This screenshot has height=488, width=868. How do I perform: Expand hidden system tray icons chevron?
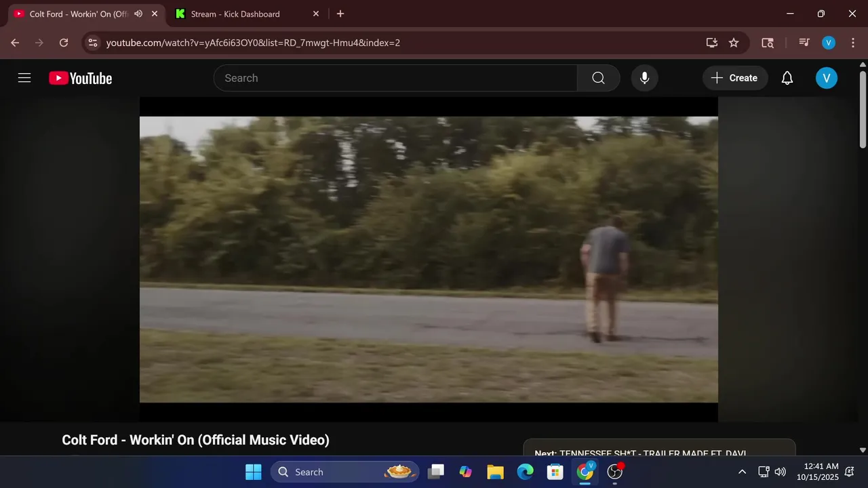point(742,472)
